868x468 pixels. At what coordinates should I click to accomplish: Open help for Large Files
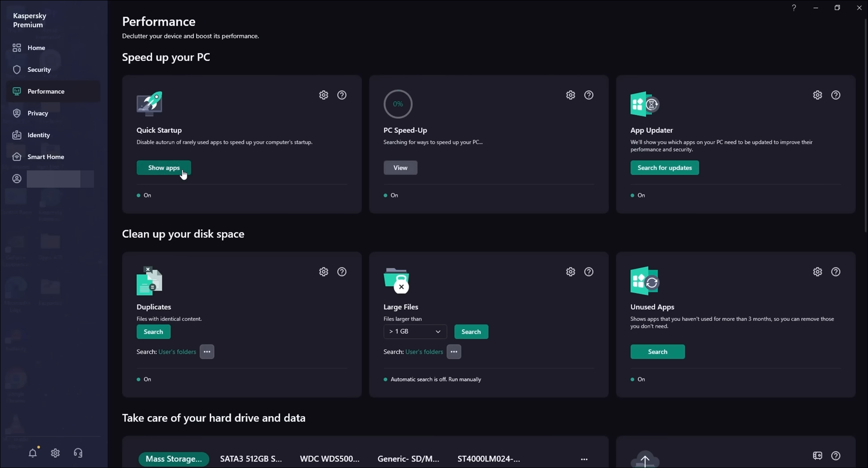(588, 272)
